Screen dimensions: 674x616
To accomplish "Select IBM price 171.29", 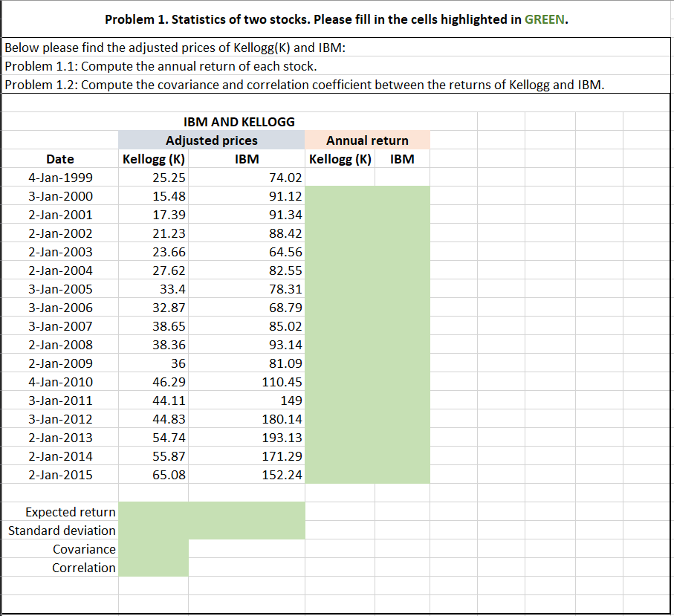I will tap(247, 455).
